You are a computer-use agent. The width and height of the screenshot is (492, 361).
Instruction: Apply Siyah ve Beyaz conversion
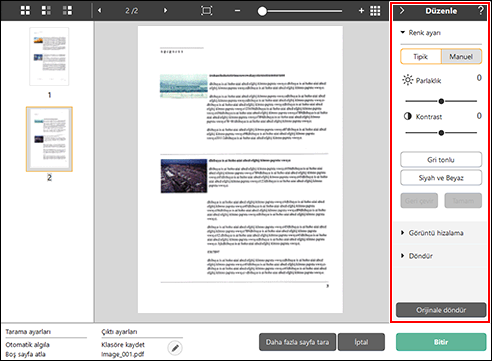tap(441, 178)
